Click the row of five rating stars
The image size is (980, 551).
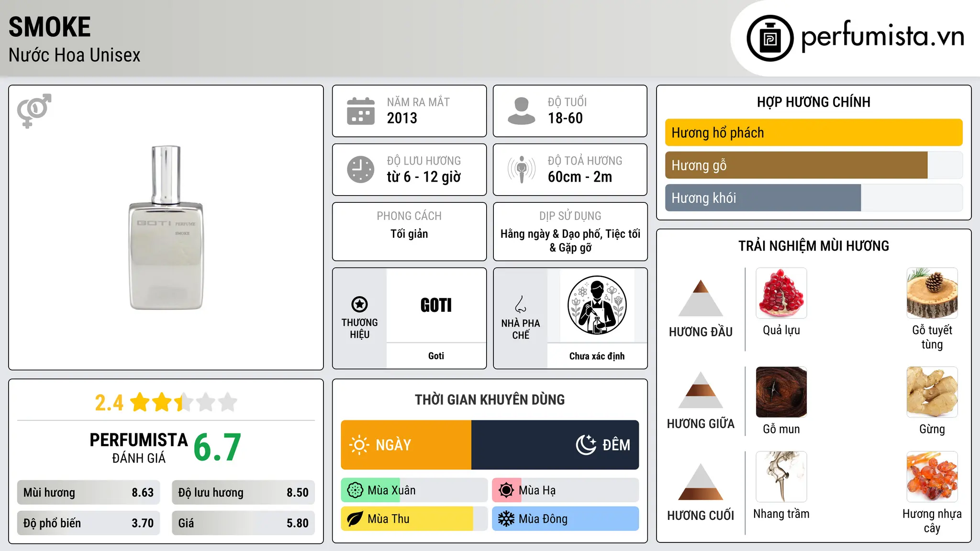click(x=183, y=402)
